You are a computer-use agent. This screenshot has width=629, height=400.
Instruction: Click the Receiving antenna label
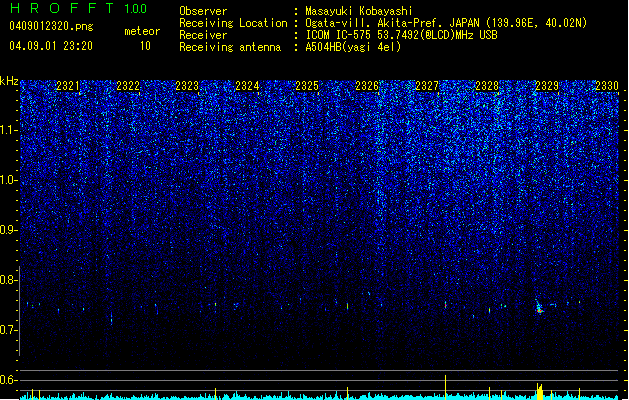coord(230,47)
